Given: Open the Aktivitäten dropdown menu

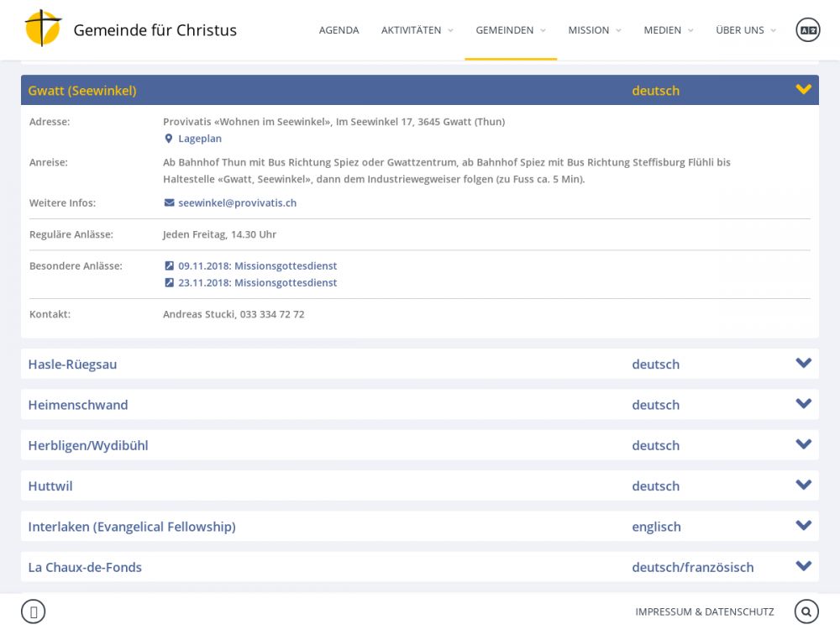Looking at the screenshot, I should pyautogui.click(x=417, y=30).
